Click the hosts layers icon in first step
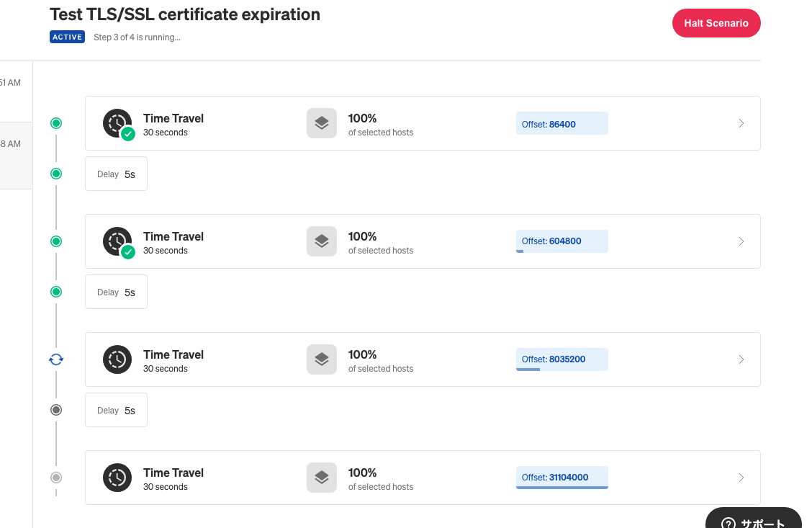812x528 pixels. coord(321,123)
